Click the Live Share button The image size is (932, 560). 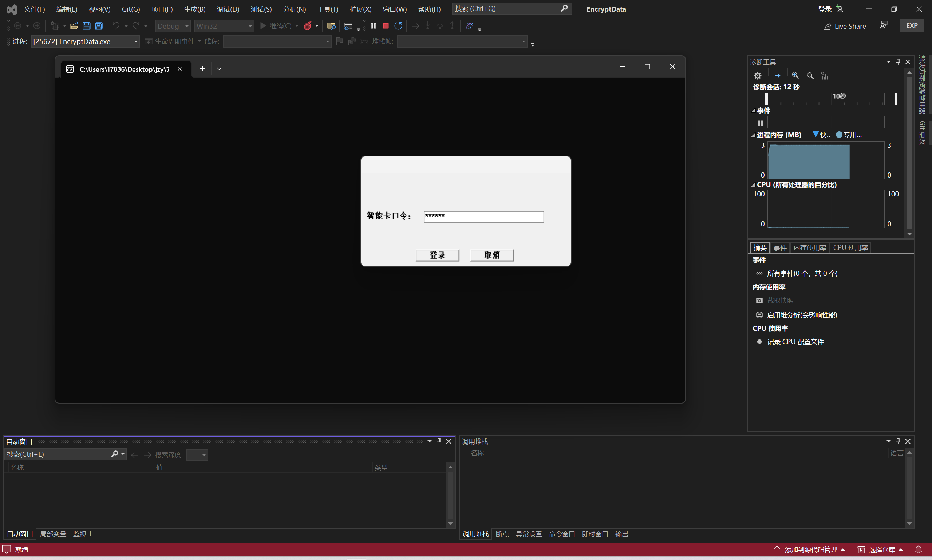pos(844,26)
